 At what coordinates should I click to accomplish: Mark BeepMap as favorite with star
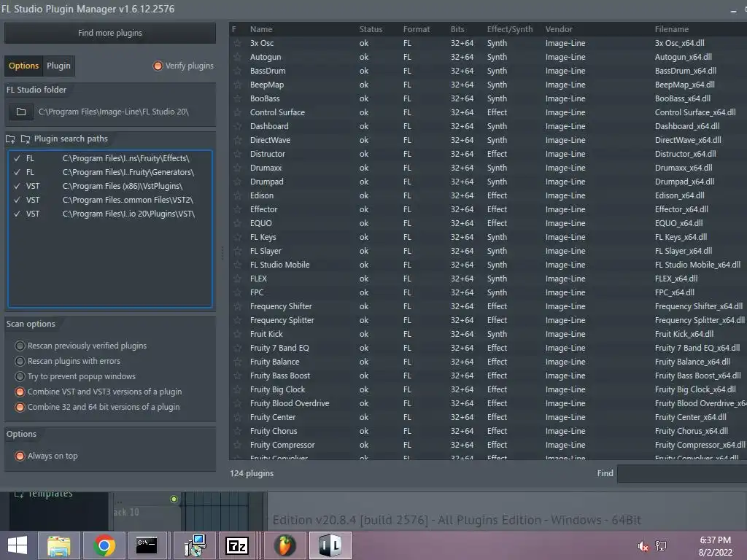[237, 85]
